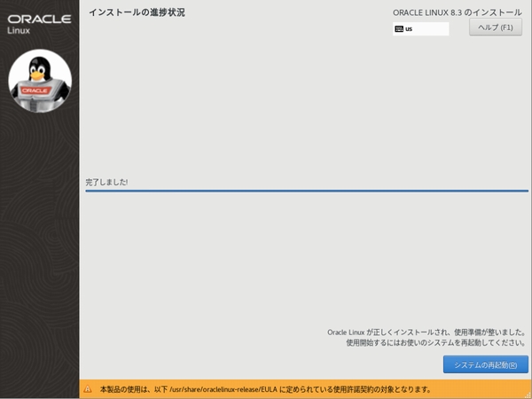This screenshot has width=532, height=399.
Task: Click the ORACLE Linux logo in sidebar
Action: coord(39,24)
